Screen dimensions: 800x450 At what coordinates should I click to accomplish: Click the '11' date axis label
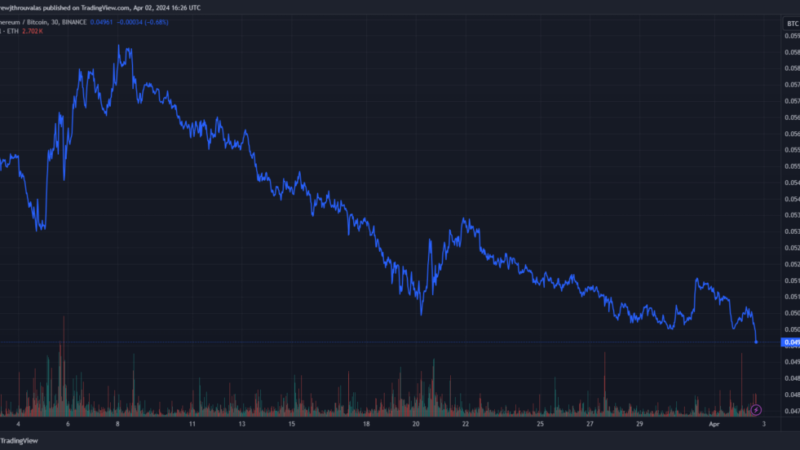tap(192, 424)
